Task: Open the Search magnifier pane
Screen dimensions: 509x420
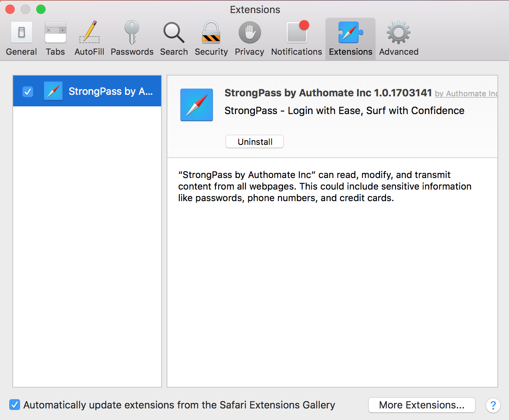Action: (174, 39)
